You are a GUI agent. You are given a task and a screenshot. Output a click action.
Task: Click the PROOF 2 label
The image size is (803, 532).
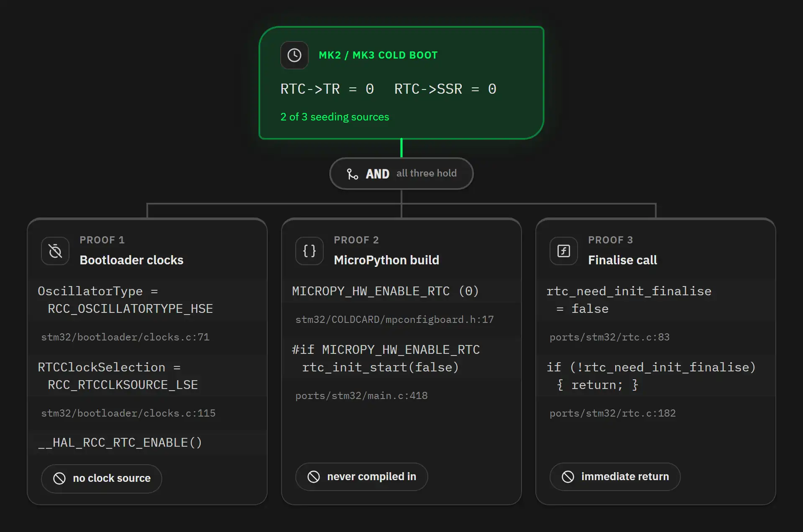tap(356, 240)
